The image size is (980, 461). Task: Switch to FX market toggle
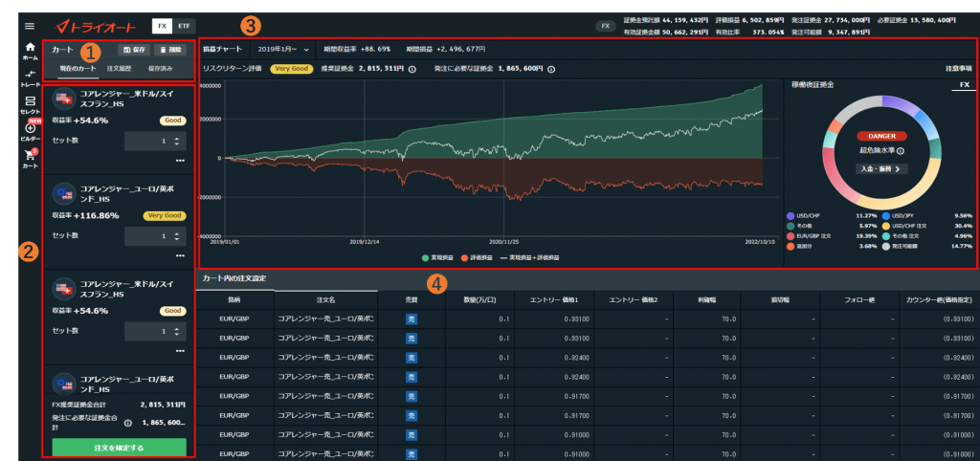[x=161, y=26]
